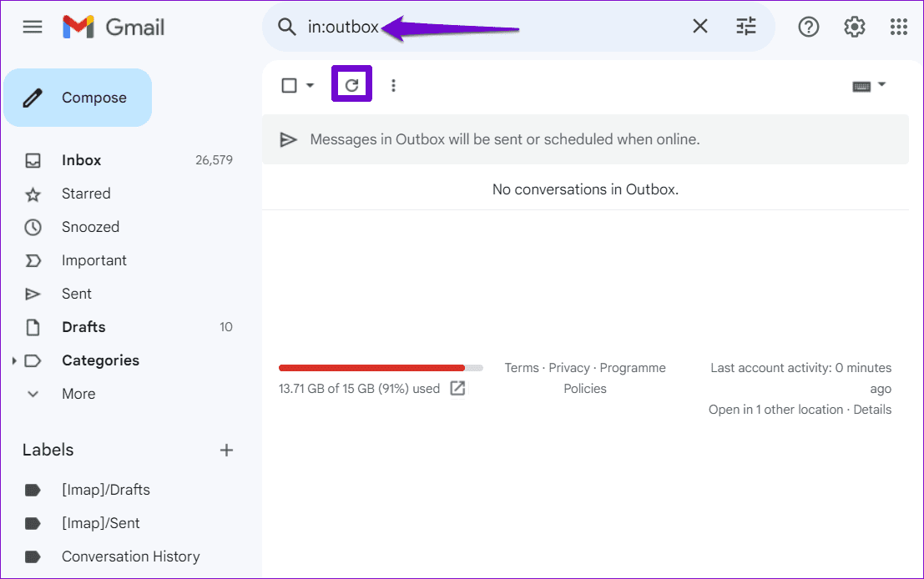Open the Inbox label
The width and height of the screenshot is (924, 579).
coord(80,159)
